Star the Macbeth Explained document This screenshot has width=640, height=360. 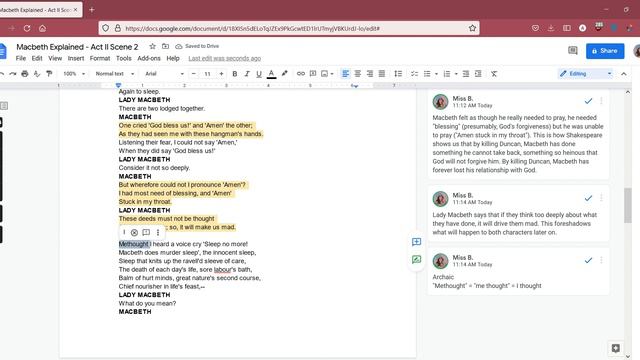tap(153, 47)
